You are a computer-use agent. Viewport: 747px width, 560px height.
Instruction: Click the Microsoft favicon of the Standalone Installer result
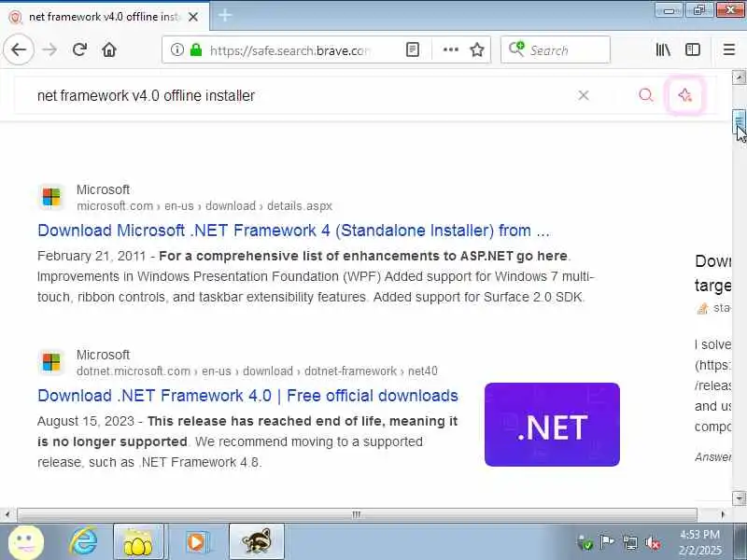(51, 197)
